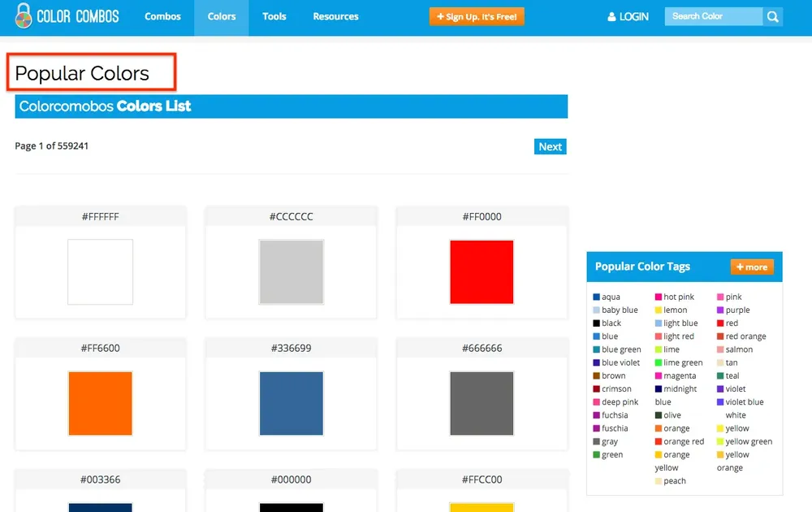Select the red #FF0000 color swatch
The height and width of the screenshot is (512, 812).
[482, 272]
